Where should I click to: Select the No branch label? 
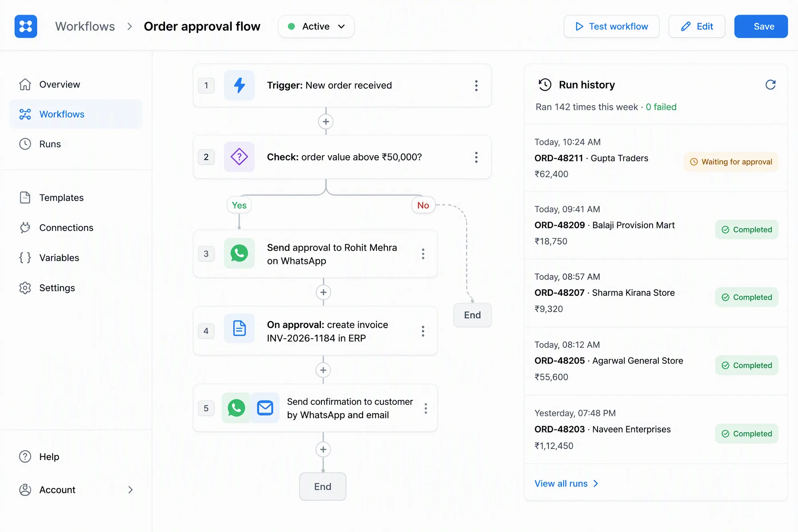423,205
